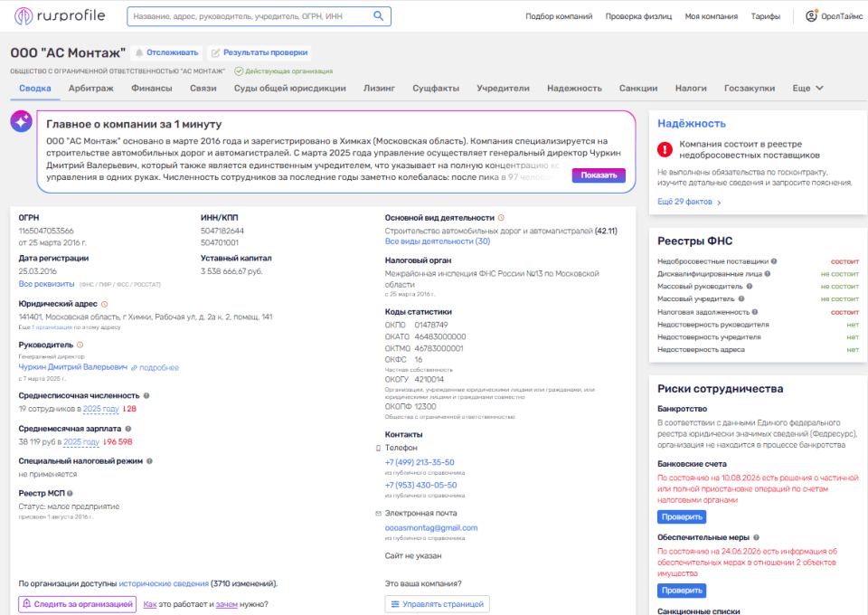
Task: Click the green active organization check icon
Action: pos(239,71)
